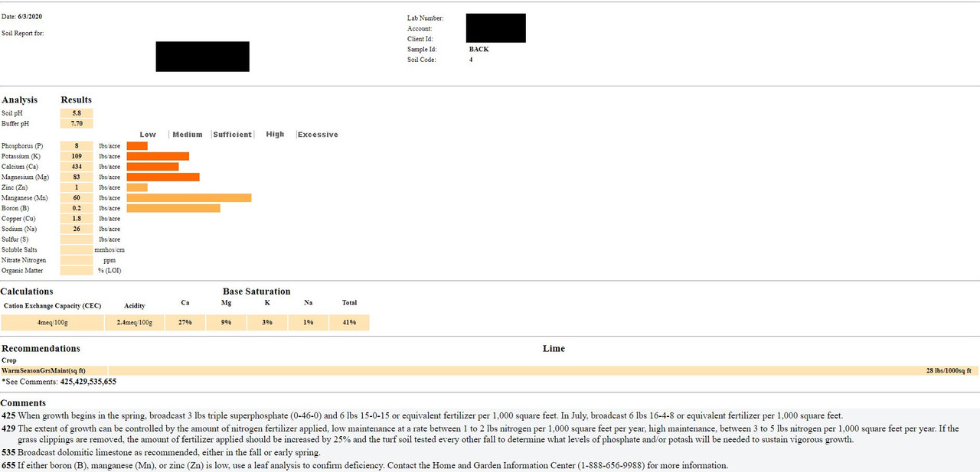Click the Lime column heading
980x472 pixels.
pos(554,349)
